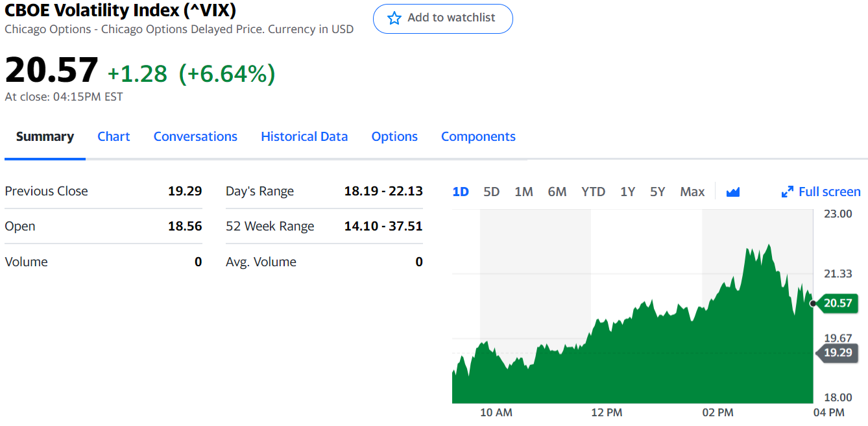Click the At close: 04:15PM EST text
This screenshot has height=426, width=868.
[64, 97]
